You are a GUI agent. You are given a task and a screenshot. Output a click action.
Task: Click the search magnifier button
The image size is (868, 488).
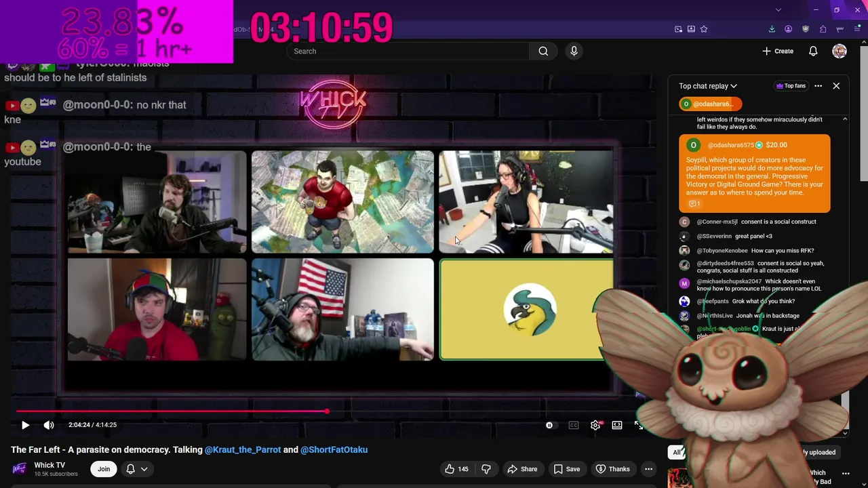pyautogui.click(x=543, y=51)
